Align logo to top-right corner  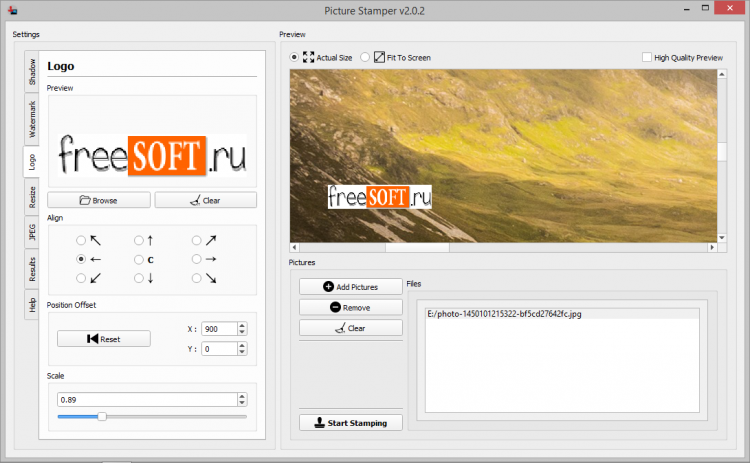(197, 240)
